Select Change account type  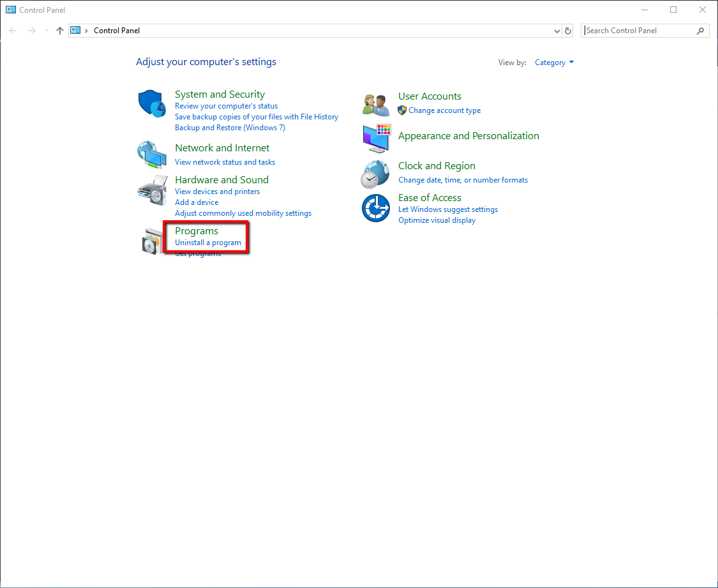coord(445,110)
